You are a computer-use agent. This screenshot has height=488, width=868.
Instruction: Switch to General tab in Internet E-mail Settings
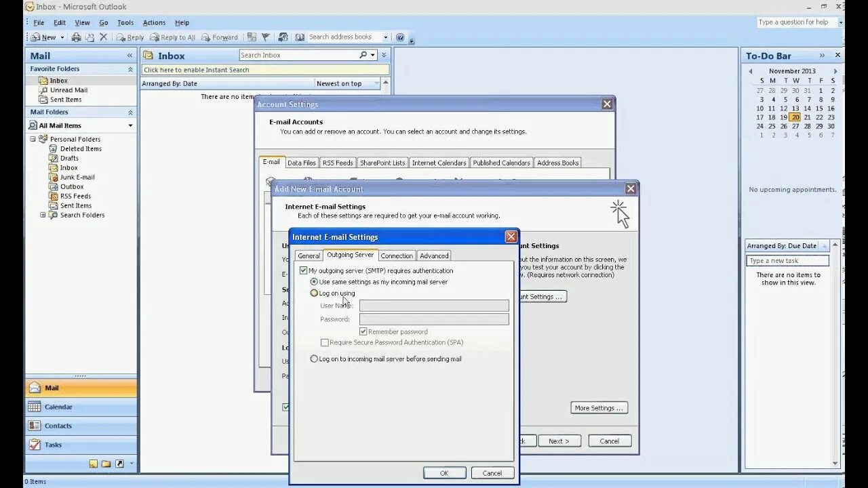(x=309, y=256)
